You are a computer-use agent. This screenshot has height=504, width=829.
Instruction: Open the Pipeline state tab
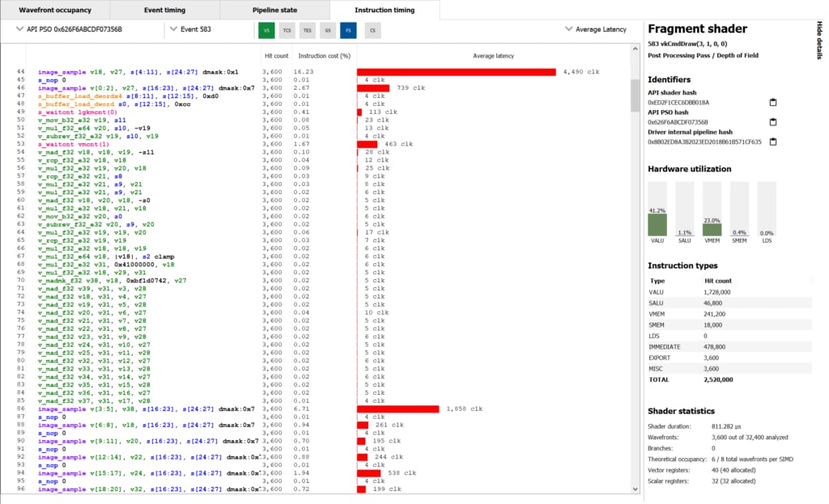click(274, 11)
